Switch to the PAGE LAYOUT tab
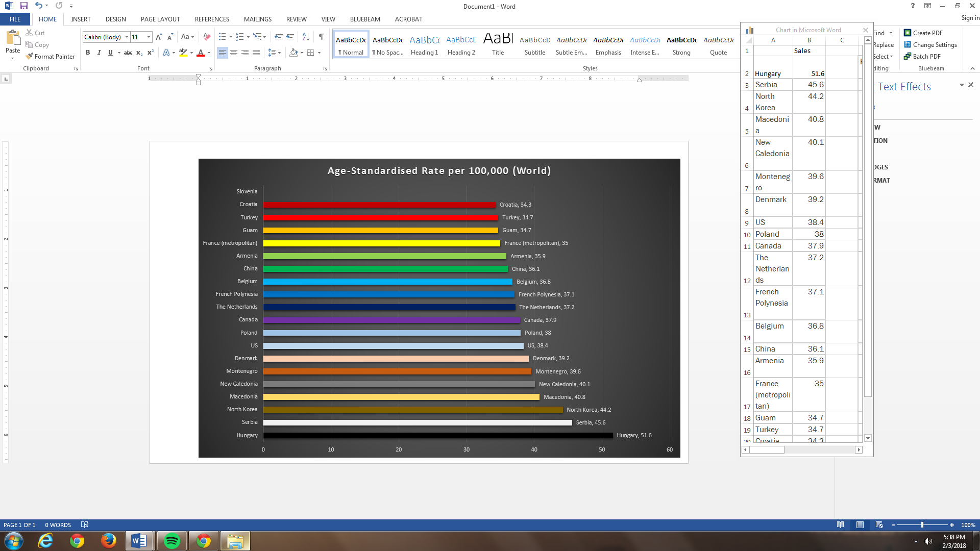Image resolution: width=980 pixels, height=551 pixels. (x=160, y=19)
